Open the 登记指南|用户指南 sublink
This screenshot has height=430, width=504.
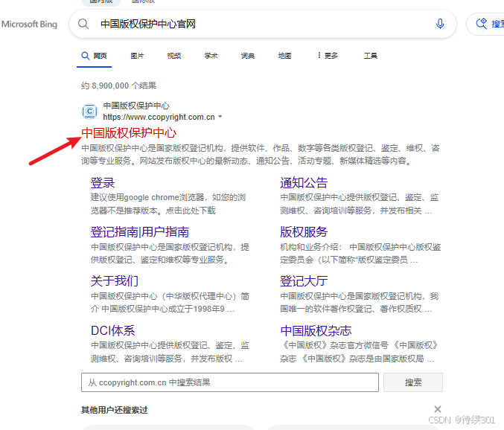click(x=140, y=232)
